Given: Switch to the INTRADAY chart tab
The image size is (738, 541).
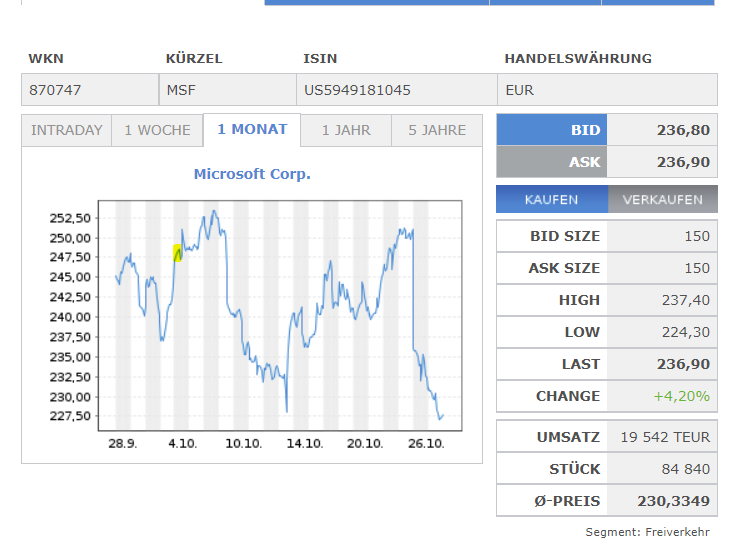Looking at the screenshot, I should click(x=66, y=130).
